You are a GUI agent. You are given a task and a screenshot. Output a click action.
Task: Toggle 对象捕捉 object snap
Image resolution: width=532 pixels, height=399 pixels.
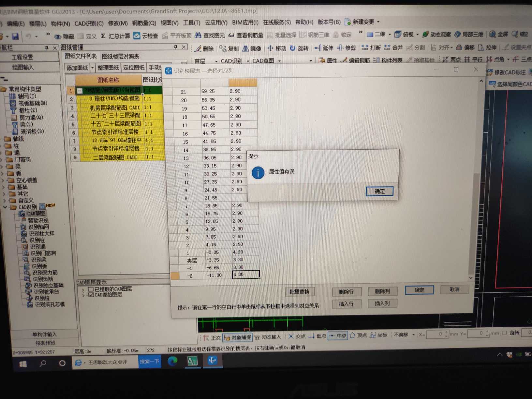coord(238,337)
